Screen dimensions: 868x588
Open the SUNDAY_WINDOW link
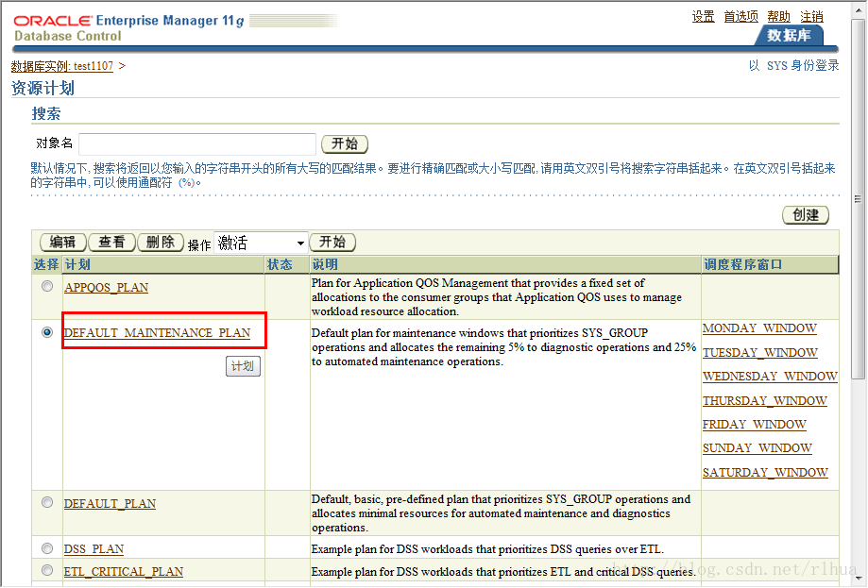pyautogui.click(x=757, y=448)
